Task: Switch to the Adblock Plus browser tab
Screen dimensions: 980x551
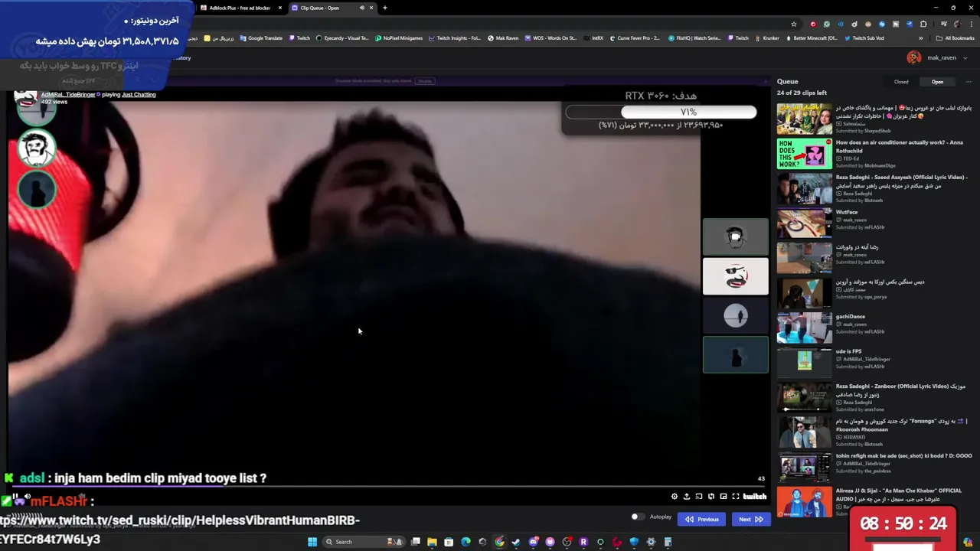Action: tap(240, 8)
